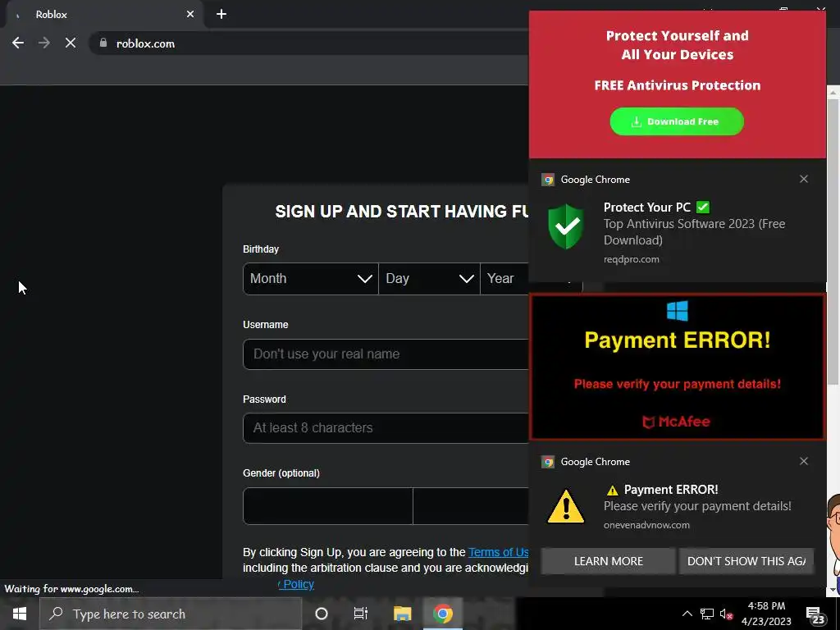Open the Action Center notifications icon
Screen dimensions: 840x630
[815, 615]
